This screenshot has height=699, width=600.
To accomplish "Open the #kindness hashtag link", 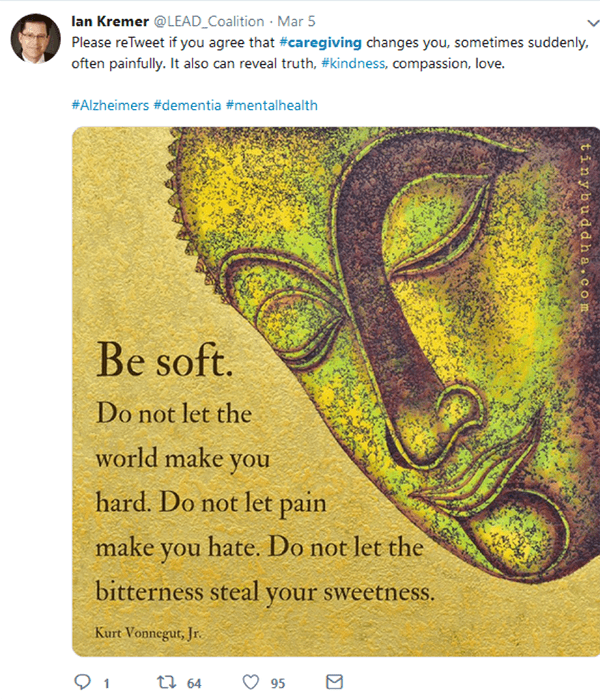I will pos(353,63).
